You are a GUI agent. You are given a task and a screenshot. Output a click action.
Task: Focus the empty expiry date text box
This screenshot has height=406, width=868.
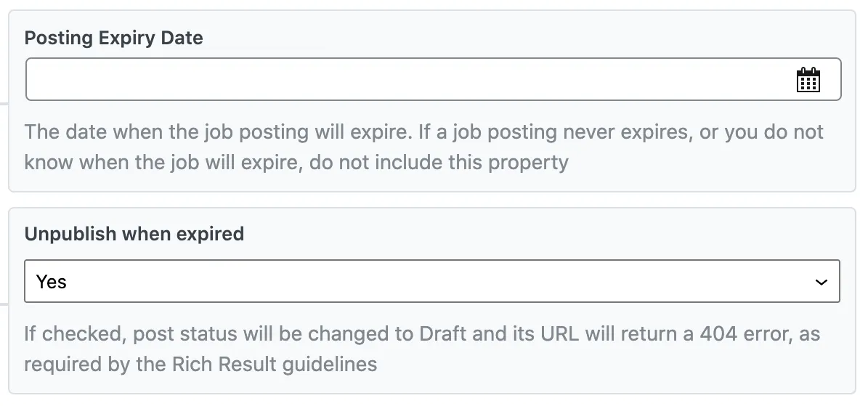[x=433, y=79]
